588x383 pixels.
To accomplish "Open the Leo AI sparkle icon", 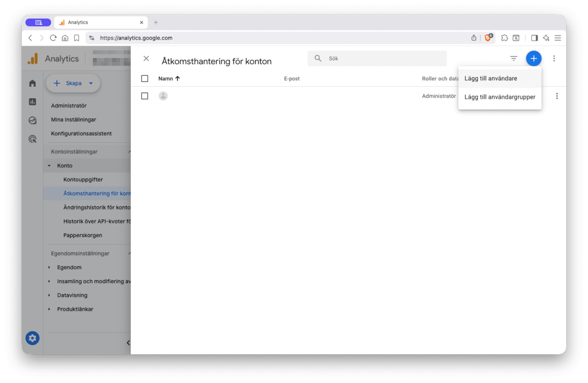I will pyautogui.click(x=546, y=38).
